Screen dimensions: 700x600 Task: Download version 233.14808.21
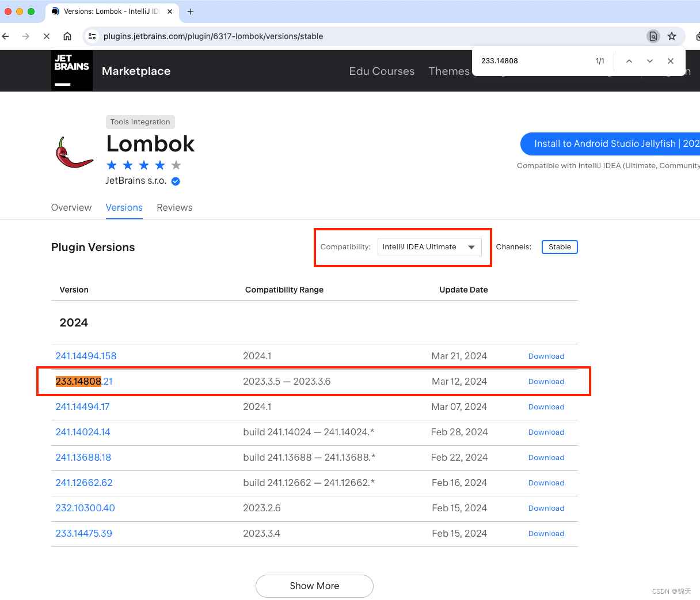[x=546, y=382]
